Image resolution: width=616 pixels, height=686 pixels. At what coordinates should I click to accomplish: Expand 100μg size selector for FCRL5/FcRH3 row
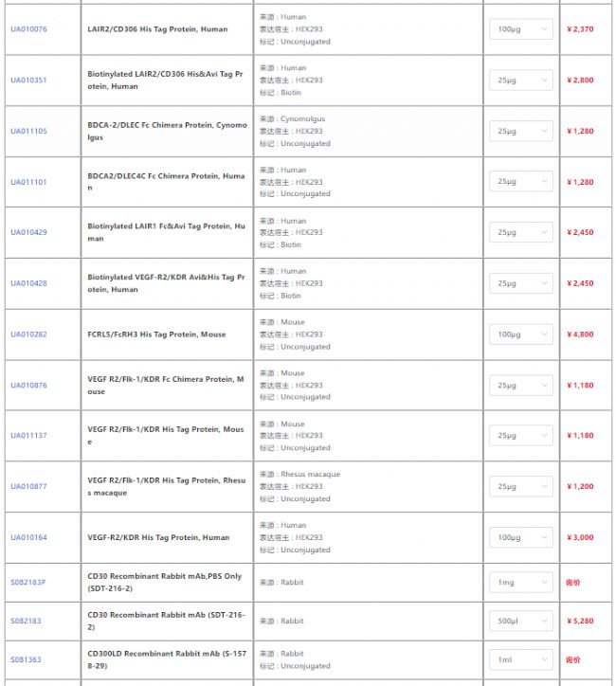click(521, 334)
